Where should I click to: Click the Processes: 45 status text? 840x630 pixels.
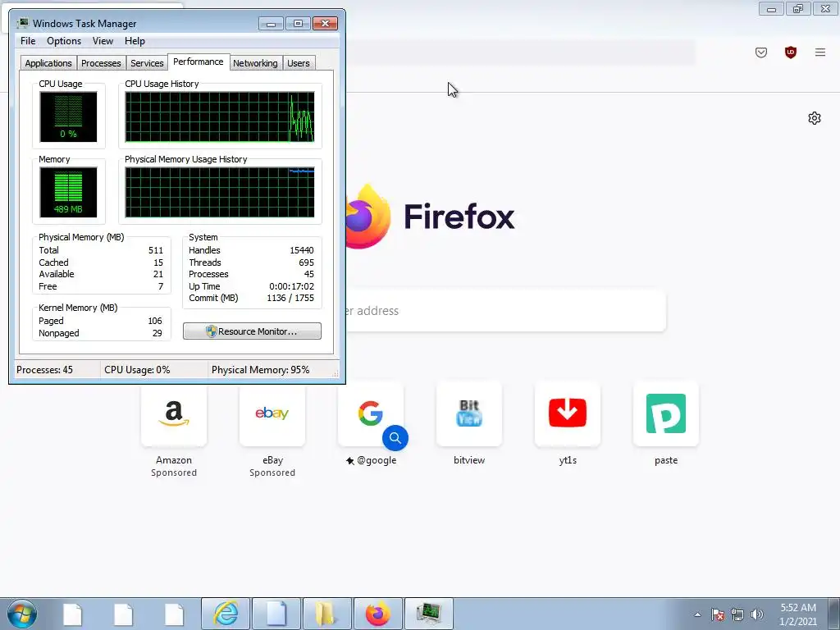pos(44,370)
